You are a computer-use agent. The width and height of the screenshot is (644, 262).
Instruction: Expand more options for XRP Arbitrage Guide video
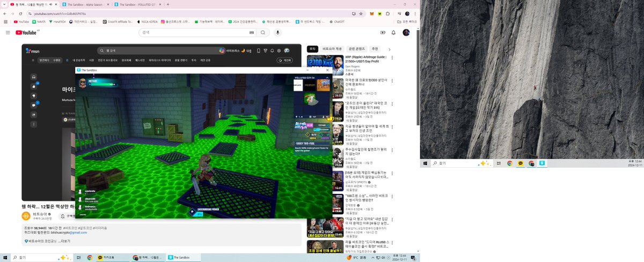pyautogui.click(x=392, y=57)
